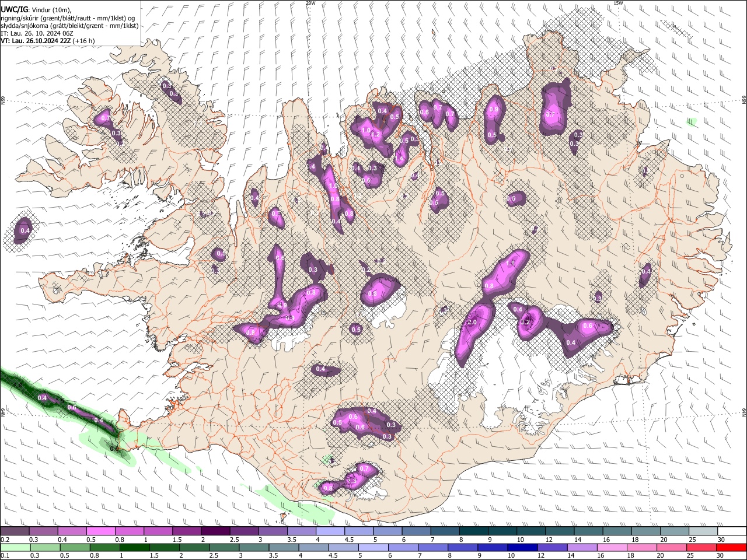Image resolution: width=747 pixels, height=560 pixels.
Task: Click the bright red swatch above 30 mm rain
Action: [731, 547]
